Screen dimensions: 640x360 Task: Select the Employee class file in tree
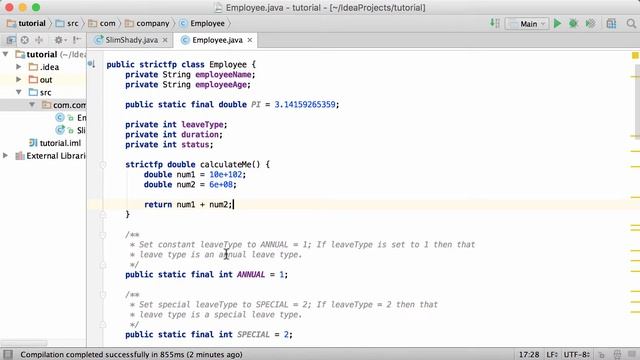[x=71, y=118]
